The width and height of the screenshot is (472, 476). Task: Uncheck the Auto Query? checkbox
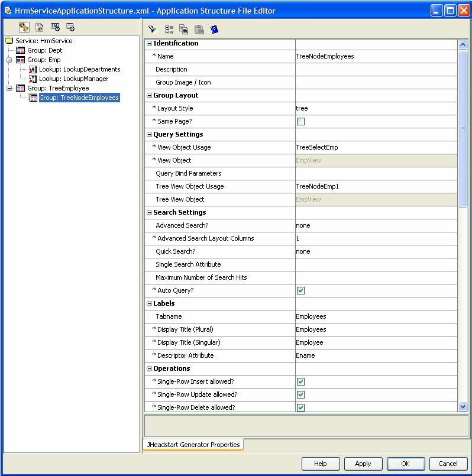(300, 291)
